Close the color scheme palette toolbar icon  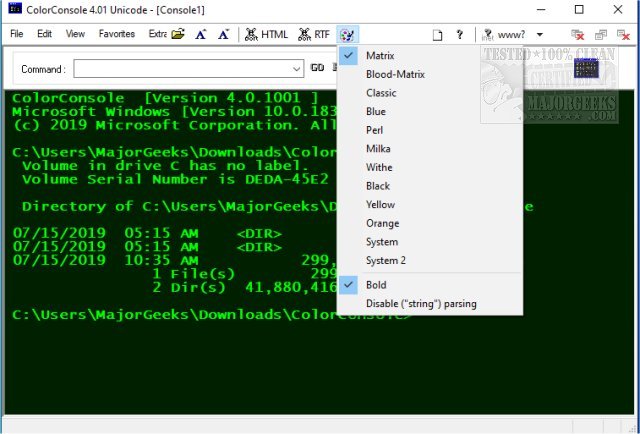[347, 35]
